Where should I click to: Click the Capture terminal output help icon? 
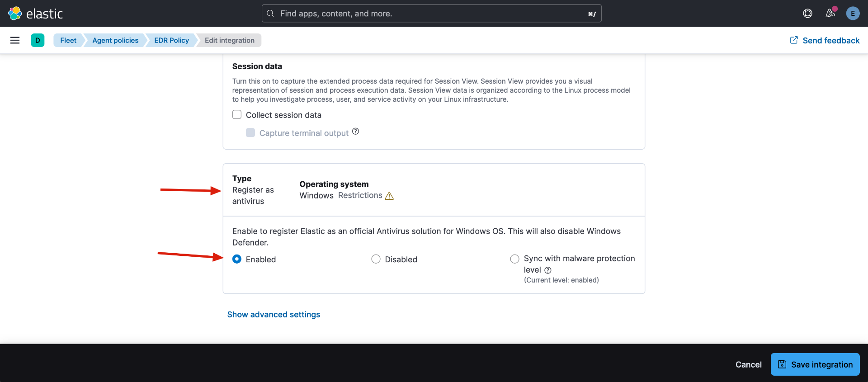tap(356, 132)
